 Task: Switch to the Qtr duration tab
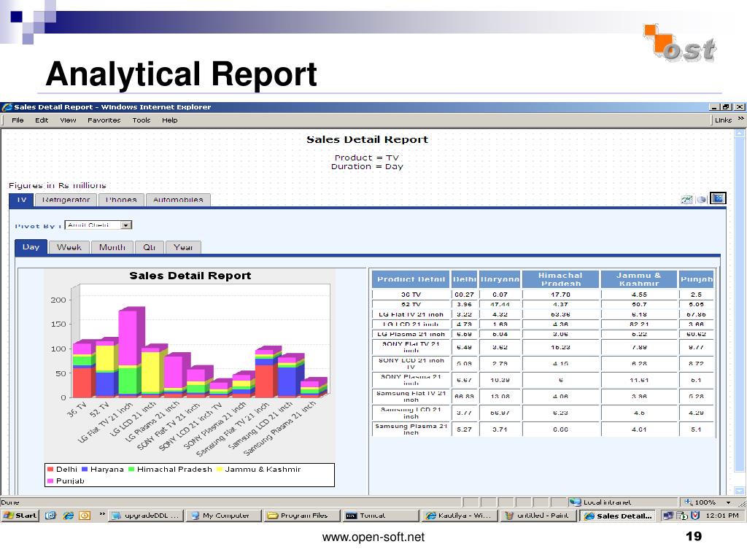pos(149,248)
